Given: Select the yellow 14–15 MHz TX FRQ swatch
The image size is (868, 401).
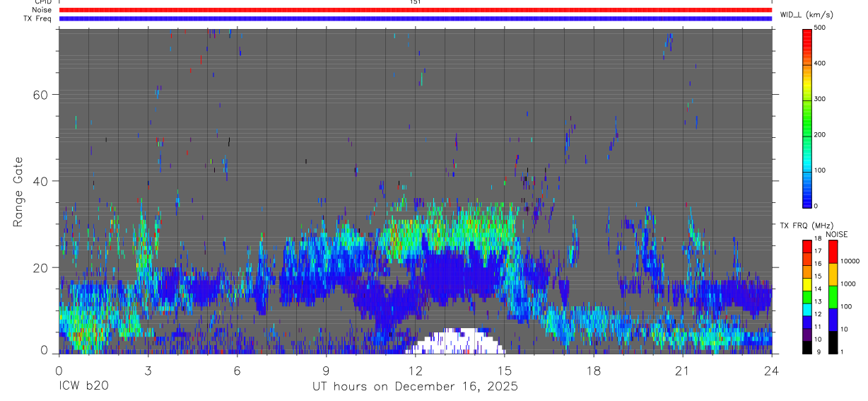Looking at the screenshot, I should point(807,284).
